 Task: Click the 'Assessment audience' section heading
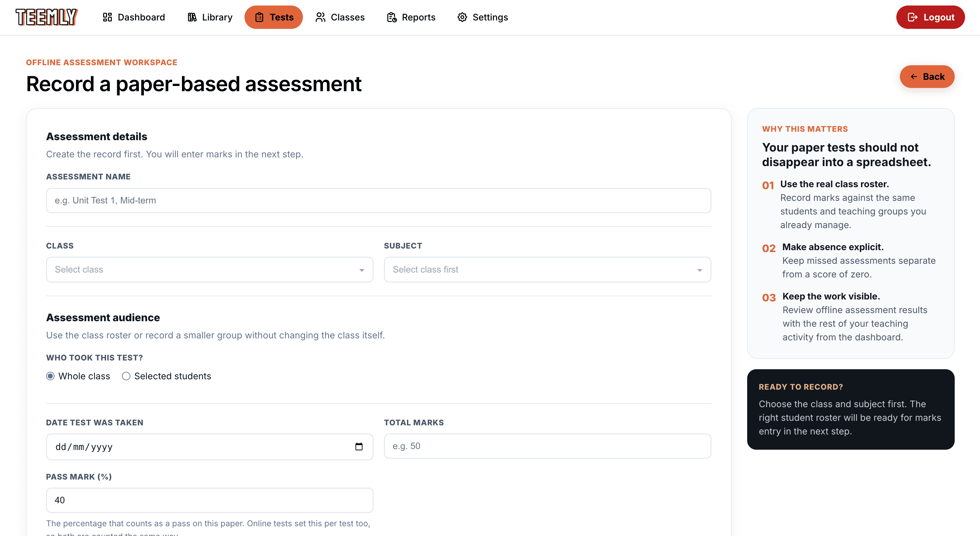[x=103, y=318]
